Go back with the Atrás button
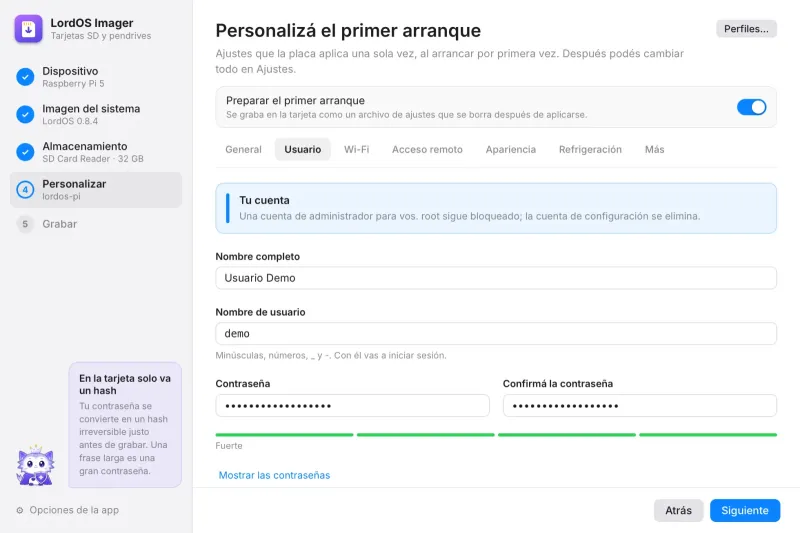 coord(678,511)
